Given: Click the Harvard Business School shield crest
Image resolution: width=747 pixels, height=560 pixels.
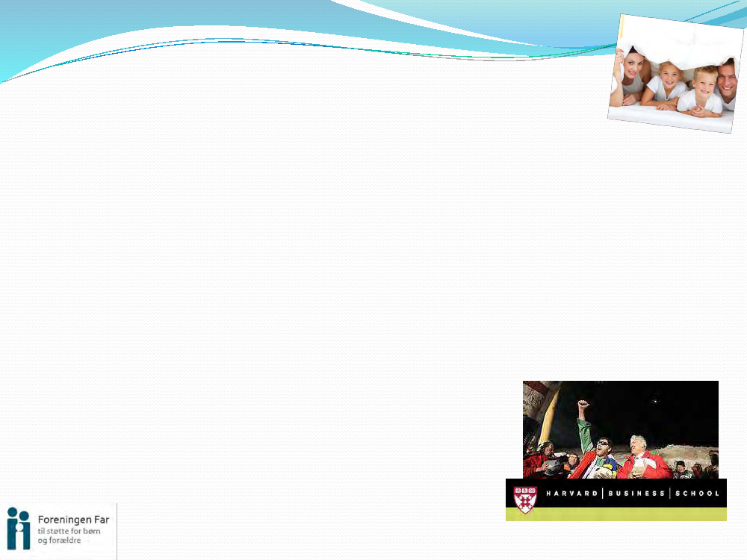Looking at the screenshot, I should point(525,500).
